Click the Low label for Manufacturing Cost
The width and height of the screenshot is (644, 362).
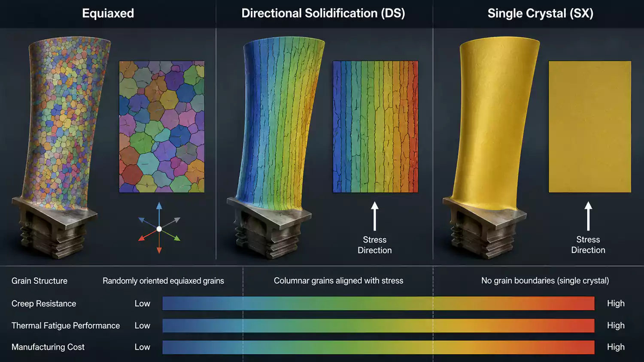pyautogui.click(x=142, y=347)
